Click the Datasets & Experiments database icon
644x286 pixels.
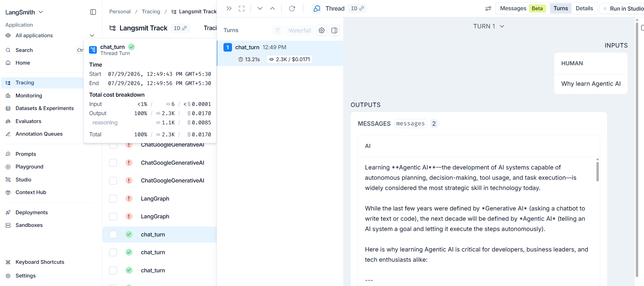[x=8, y=108]
